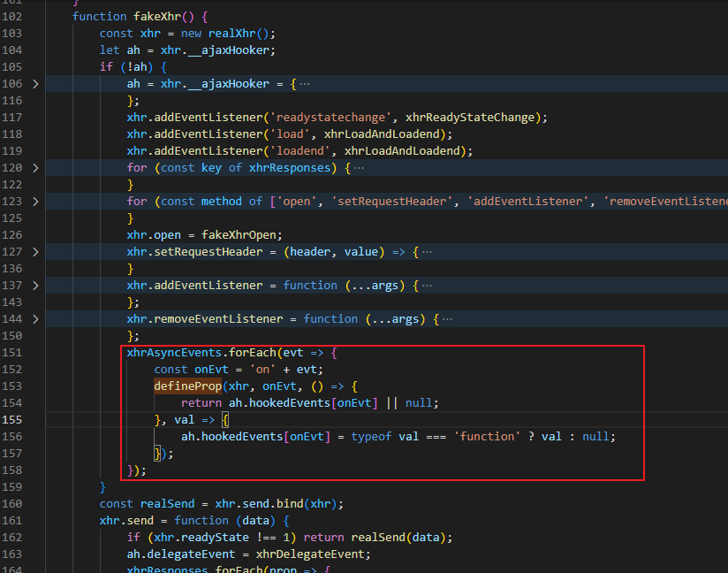This screenshot has height=573, width=728.
Task: Click the ellipsis after __ajaxHooker = {
Action: click(x=305, y=84)
